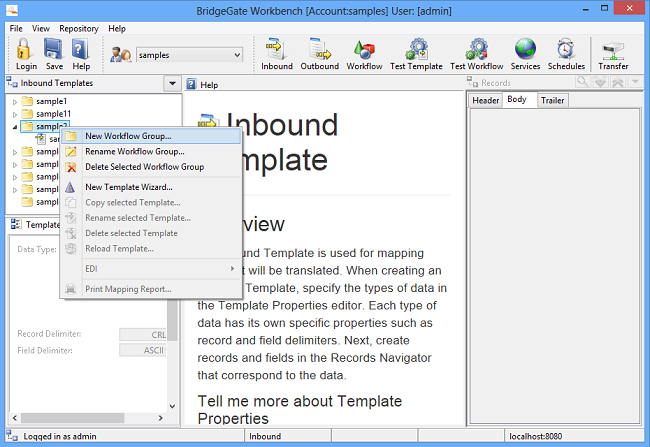Choose Rename Workflow Group... menu entry
The image size is (650, 447).
click(151, 151)
